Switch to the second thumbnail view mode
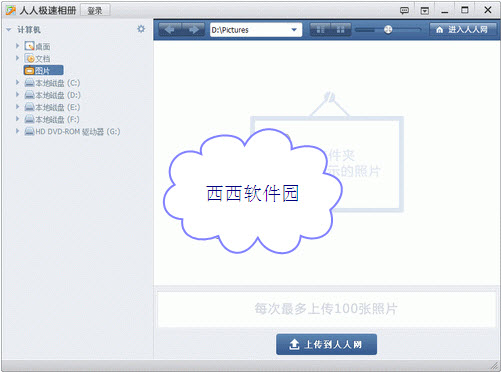 tap(340, 30)
